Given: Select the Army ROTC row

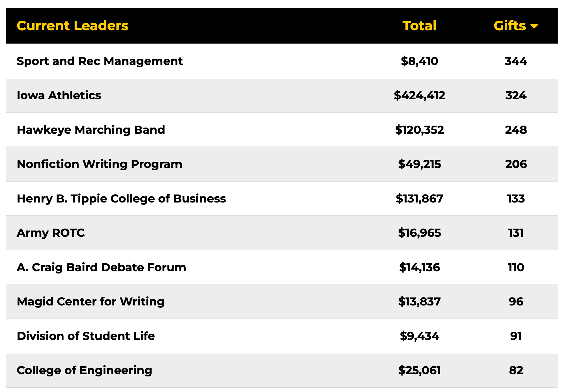Looking at the screenshot, I should (x=282, y=233).
